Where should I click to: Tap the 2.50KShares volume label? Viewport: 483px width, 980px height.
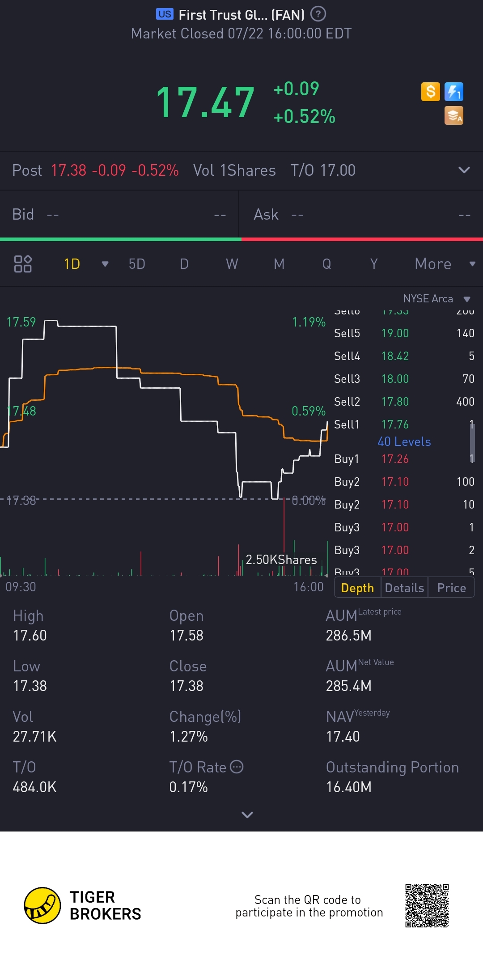[281, 560]
